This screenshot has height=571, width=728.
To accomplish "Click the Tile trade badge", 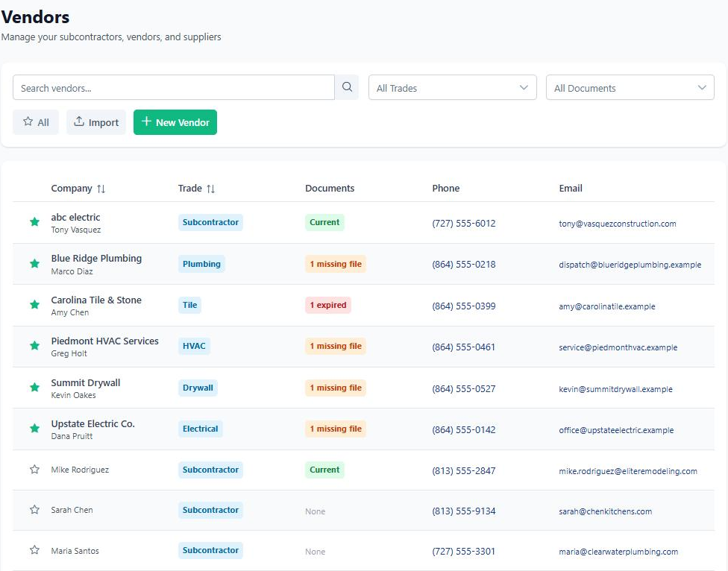I will point(189,305).
